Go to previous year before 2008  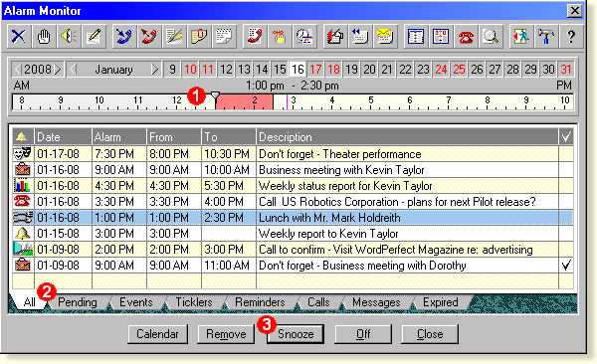[x=18, y=70]
